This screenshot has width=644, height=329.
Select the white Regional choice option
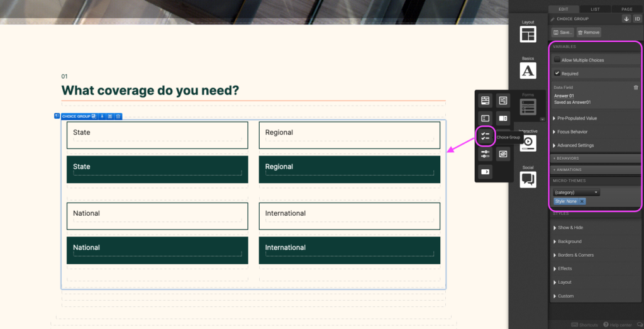(x=349, y=135)
